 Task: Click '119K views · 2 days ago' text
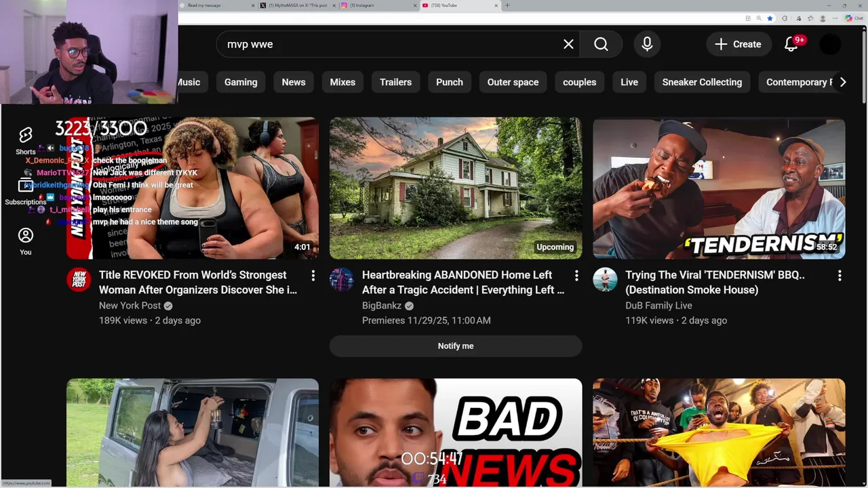pos(676,321)
